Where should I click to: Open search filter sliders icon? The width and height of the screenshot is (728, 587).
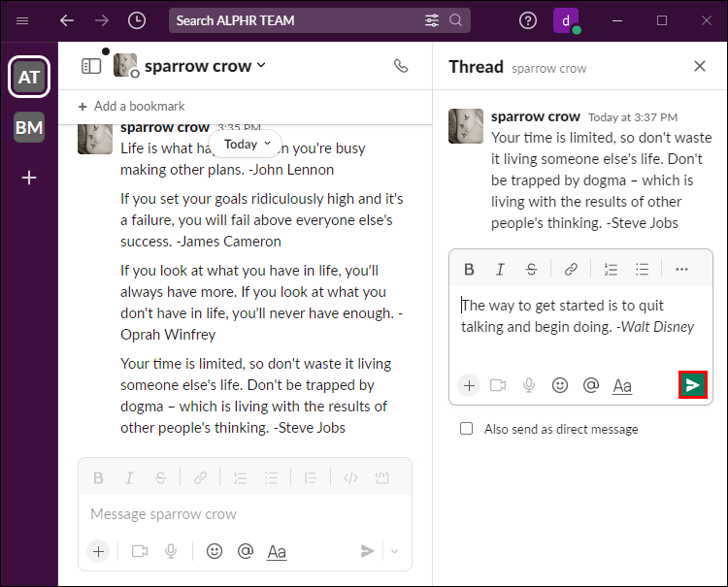click(x=432, y=20)
